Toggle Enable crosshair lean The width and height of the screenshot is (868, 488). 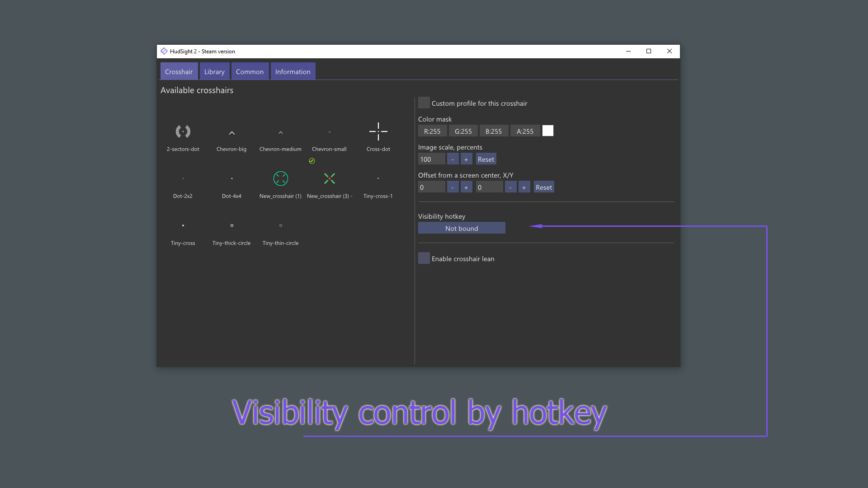(x=424, y=258)
